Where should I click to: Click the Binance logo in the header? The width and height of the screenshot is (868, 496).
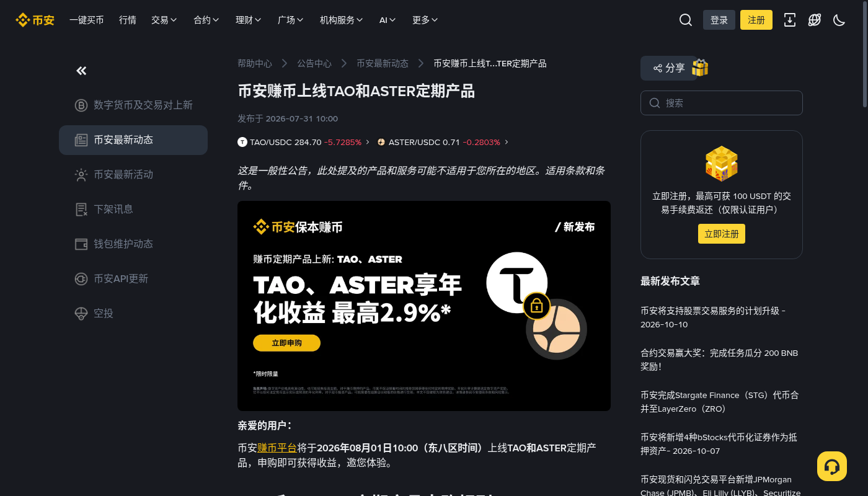(35, 20)
